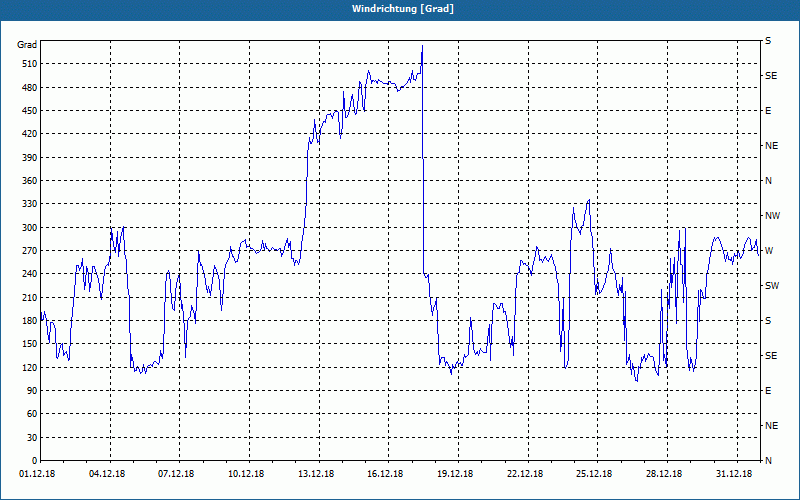Click the "10.12.18" x-axis date
The image size is (800, 500).
[246, 474]
